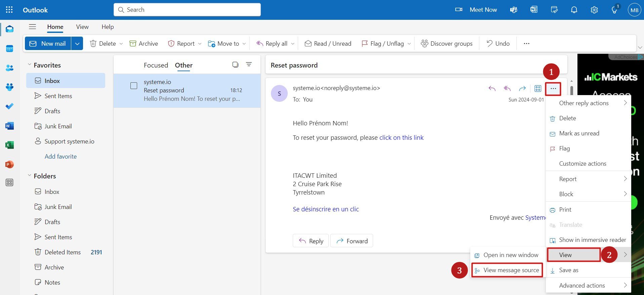Launch Excel from the left sidebar
Viewport: 644px width, 295px height.
click(9, 145)
